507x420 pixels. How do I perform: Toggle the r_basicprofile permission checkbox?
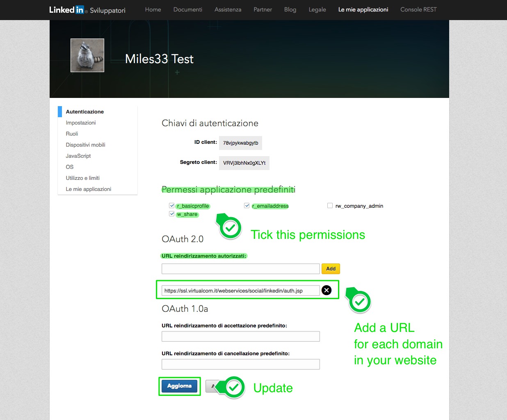pos(172,206)
